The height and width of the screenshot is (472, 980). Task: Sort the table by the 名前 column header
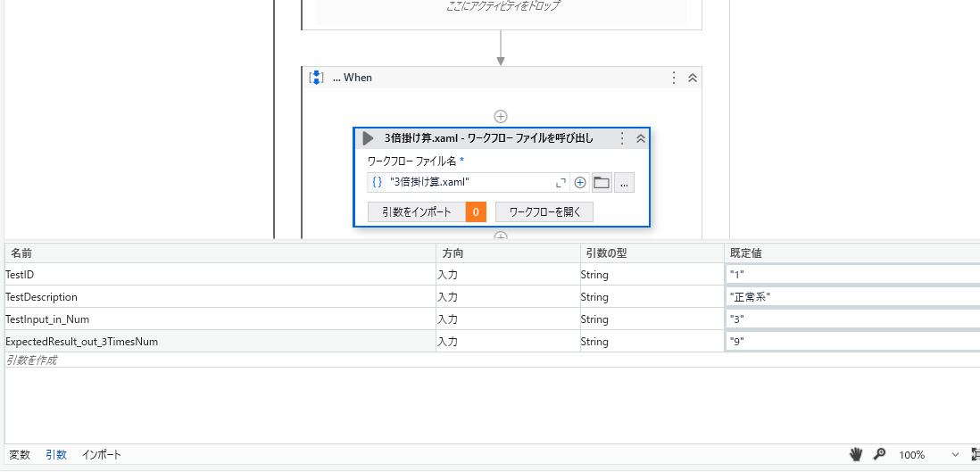pyautogui.click(x=220, y=253)
